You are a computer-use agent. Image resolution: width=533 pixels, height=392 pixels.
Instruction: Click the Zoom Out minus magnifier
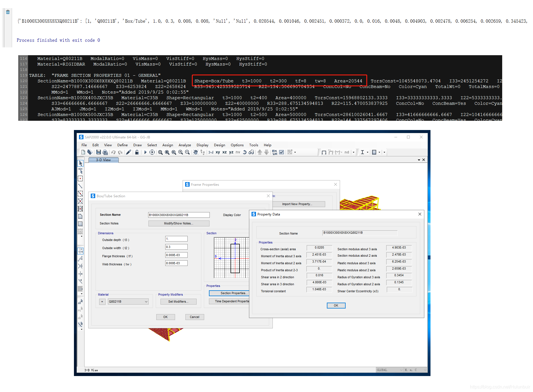[x=187, y=152]
